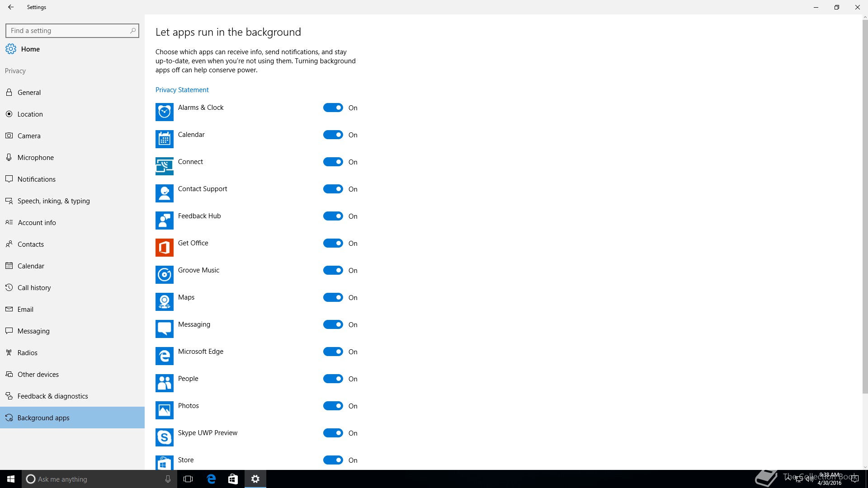
Task: Click the Skype UWP Preview app icon
Action: pos(165,437)
